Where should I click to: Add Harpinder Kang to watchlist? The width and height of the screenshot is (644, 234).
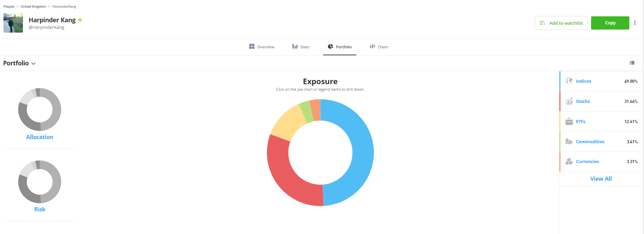[561, 23]
